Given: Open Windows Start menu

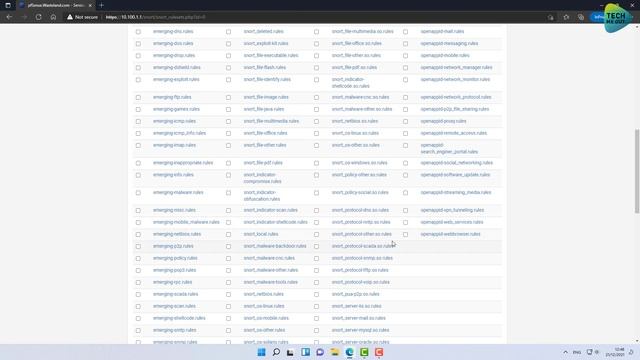Looking at the screenshot, I should tap(261, 352).
